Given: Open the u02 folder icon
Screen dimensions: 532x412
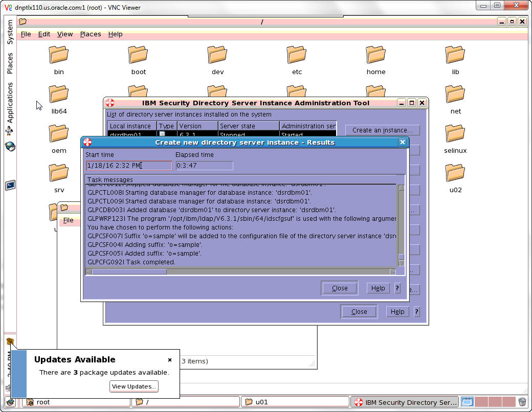Looking at the screenshot, I should pyautogui.click(x=455, y=173).
